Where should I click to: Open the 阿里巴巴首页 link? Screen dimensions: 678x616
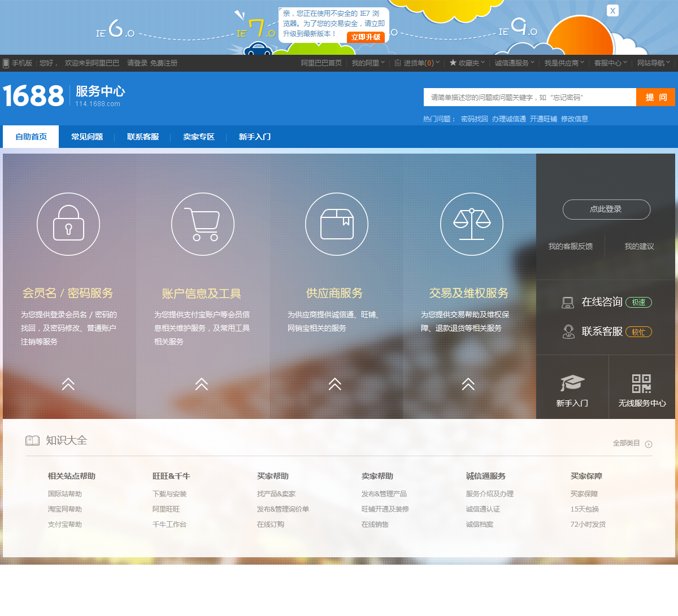click(321, 63)
